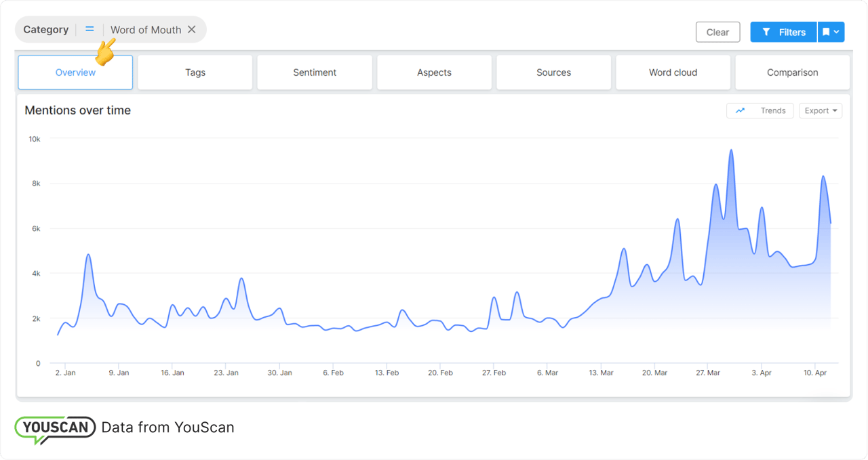Image resolution: width=868 pixels, height=460 pixels.
Task: Open the Filters panel
Action: pyautogui.click(x=783, y=32)
